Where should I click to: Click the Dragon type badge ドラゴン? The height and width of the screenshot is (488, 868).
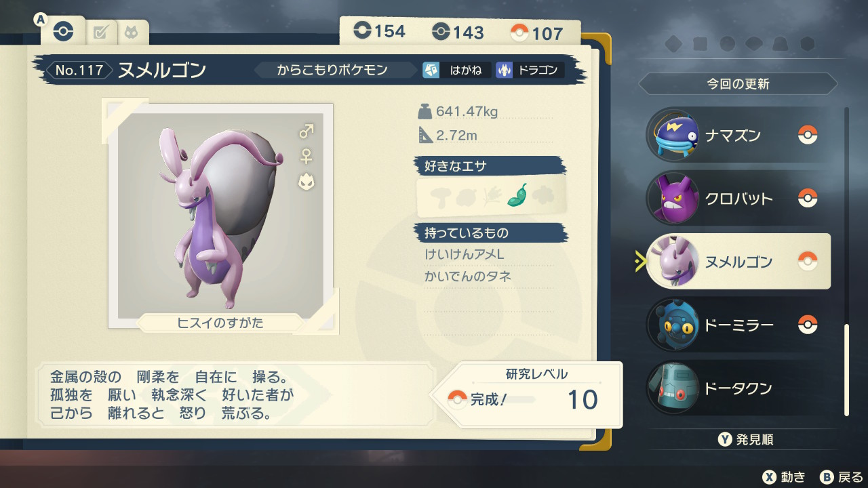tap(530, 70)
